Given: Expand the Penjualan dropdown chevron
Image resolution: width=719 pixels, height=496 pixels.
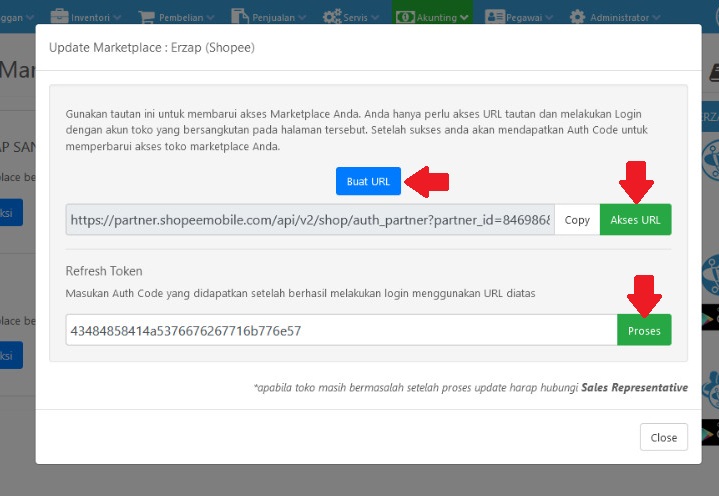Looking at the screenshot, I should click(302, 18).
